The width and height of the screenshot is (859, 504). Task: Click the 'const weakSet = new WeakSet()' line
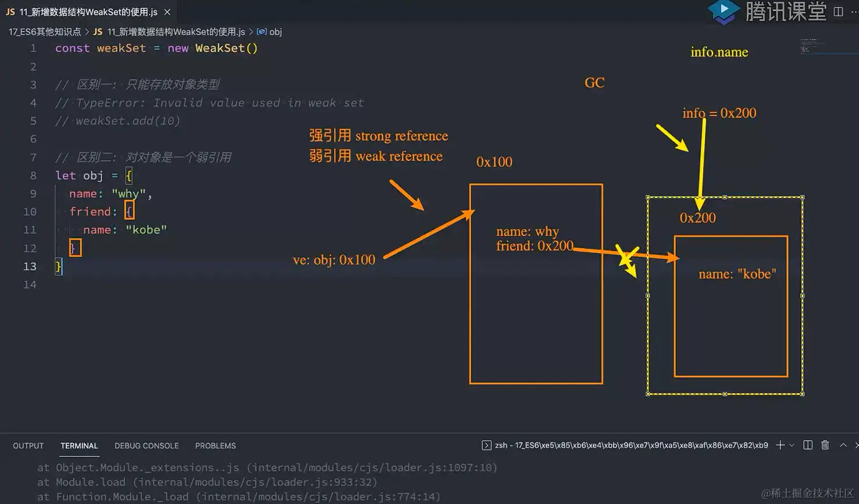[156, 48]
